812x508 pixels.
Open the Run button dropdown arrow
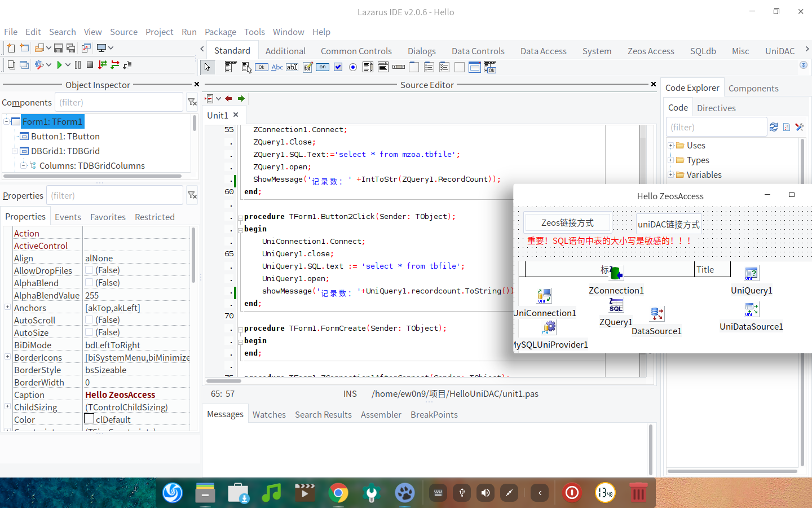click(68, 65)
